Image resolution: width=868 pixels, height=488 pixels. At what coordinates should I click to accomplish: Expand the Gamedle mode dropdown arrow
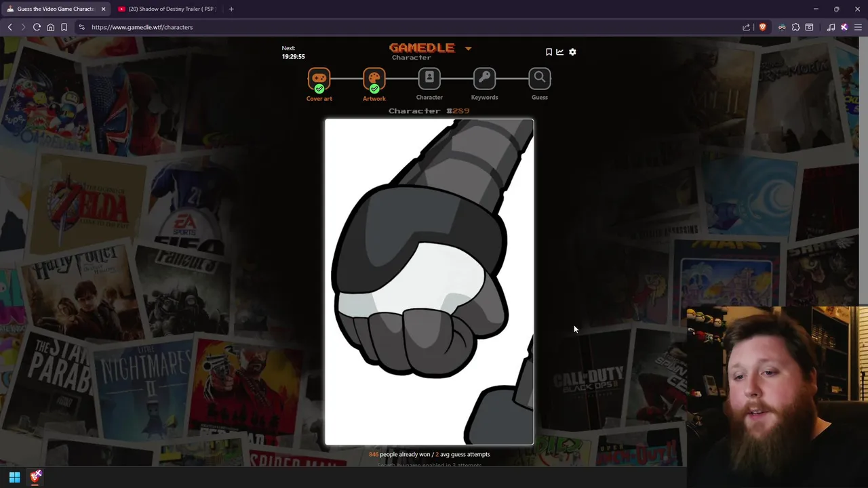coord(468,48)
